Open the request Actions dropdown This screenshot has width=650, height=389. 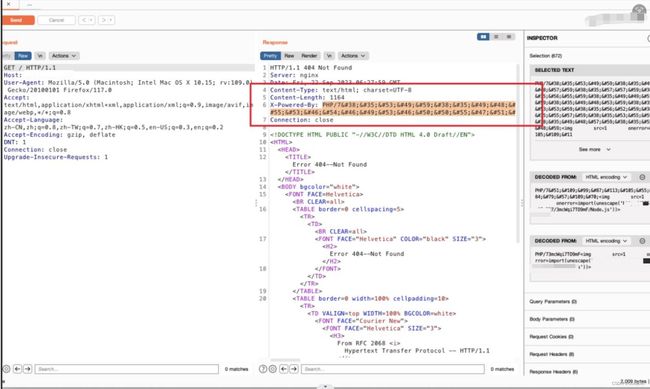64,56
